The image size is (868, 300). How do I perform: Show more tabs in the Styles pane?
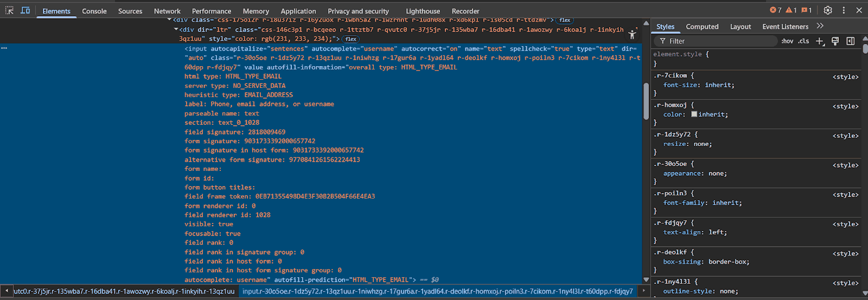[x=820, y=26]
